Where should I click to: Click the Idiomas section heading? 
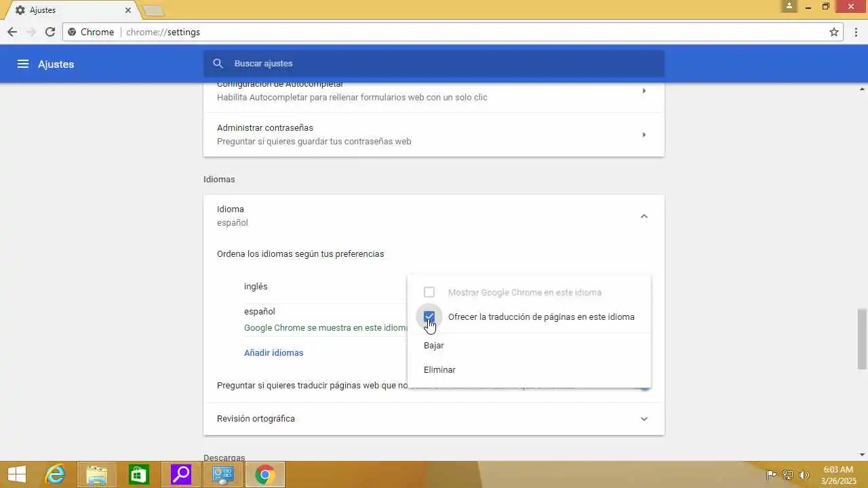tap(219, 180)
